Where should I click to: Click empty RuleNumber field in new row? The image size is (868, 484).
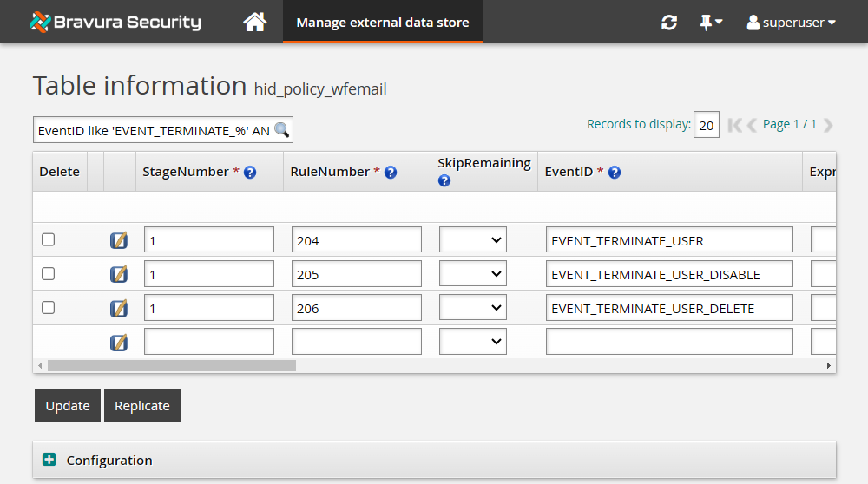point(357,341)
